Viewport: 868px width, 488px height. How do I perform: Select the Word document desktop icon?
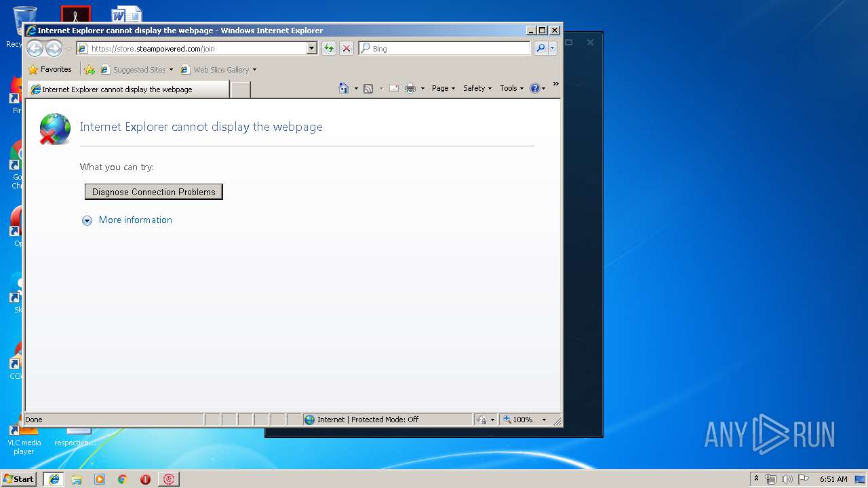[127, 15]
